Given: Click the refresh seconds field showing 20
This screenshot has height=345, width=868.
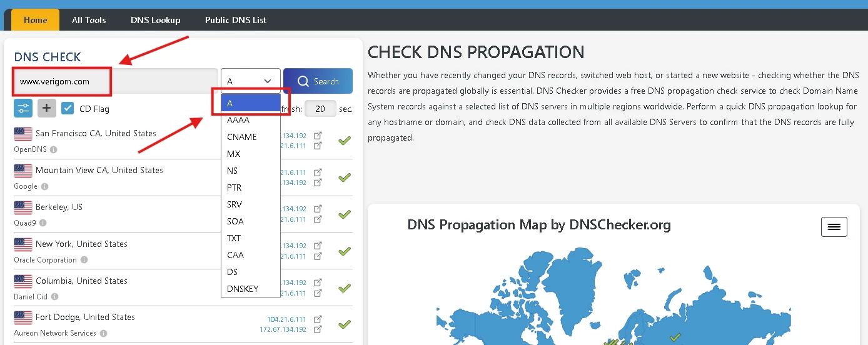Looking at the screenshot, I should (x=320, y=109).
